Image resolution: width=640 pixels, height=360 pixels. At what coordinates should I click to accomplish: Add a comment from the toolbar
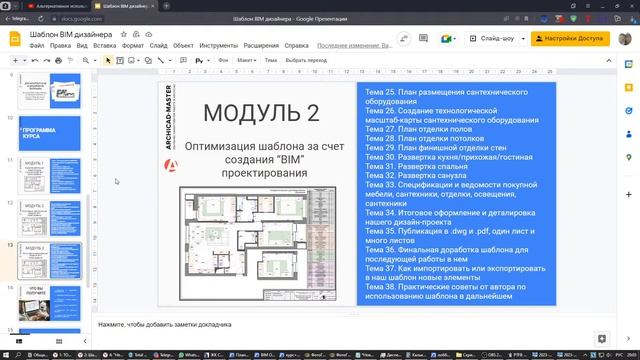183,60
